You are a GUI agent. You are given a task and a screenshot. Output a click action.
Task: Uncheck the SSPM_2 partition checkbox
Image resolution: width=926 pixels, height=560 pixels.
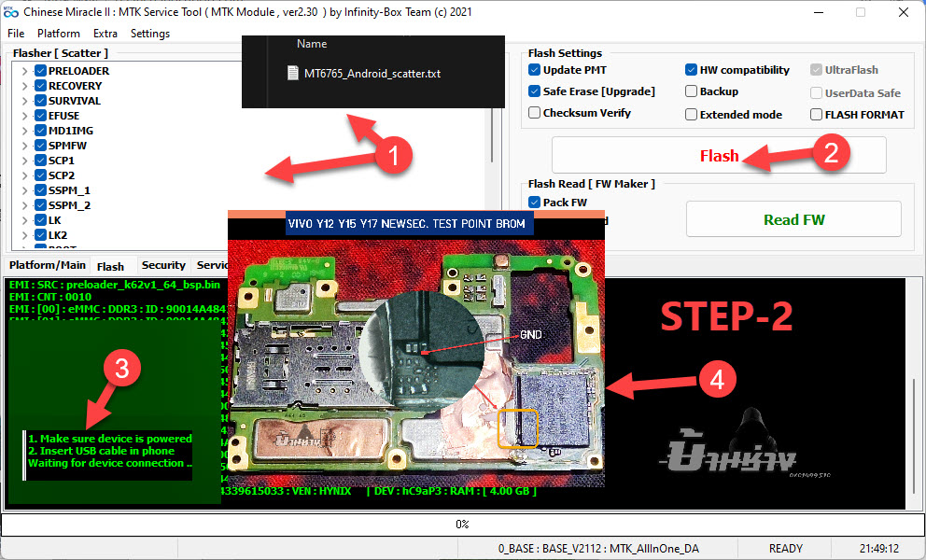click(41, 205)
